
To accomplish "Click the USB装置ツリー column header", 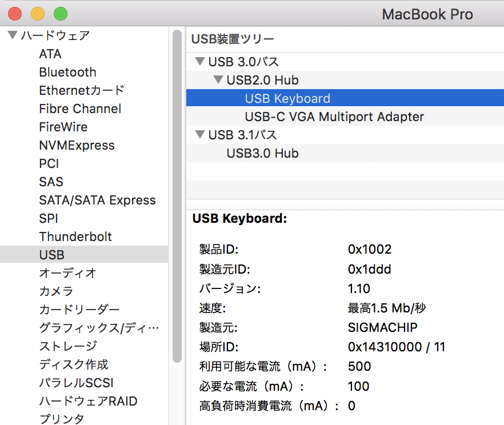I will [233, 39].
